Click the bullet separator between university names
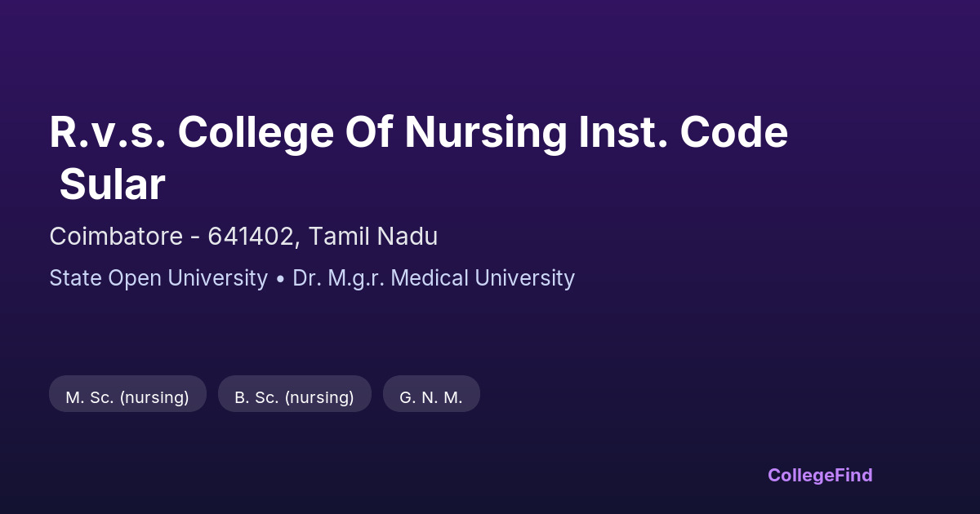The width and height of the screenshot is (980, 514). [x=280, y=279]
